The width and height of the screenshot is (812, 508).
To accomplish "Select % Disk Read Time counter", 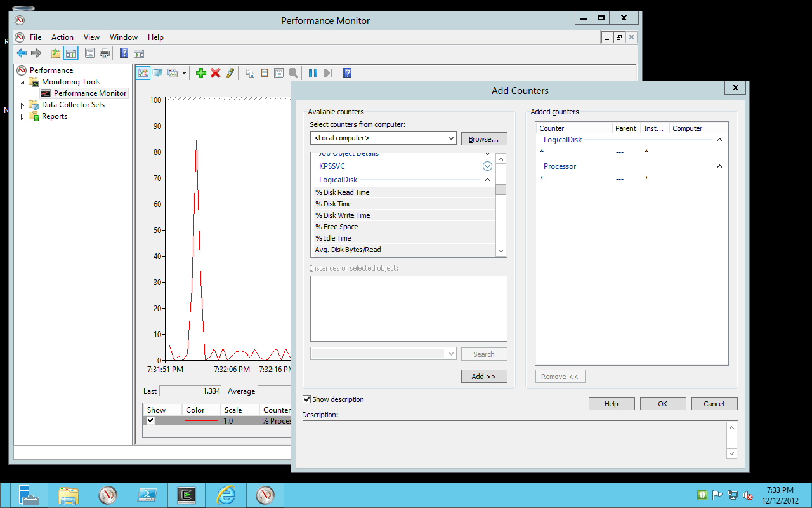I will [x=403, y=192].
